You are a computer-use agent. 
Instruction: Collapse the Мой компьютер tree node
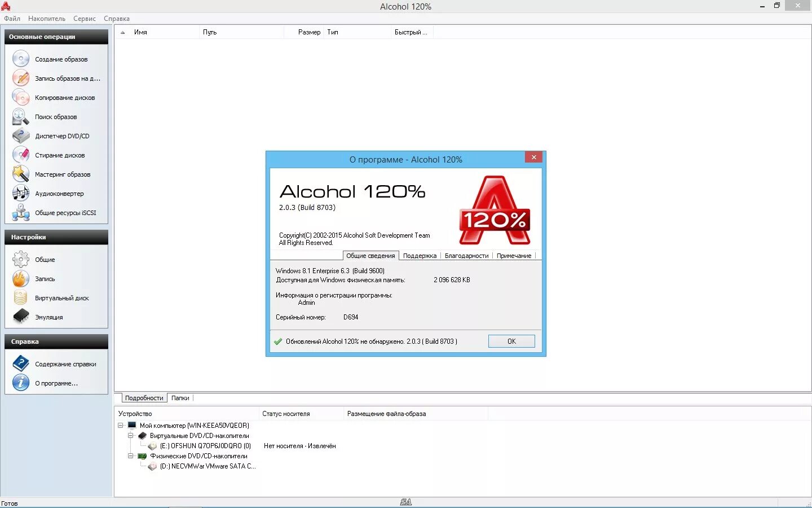click(121, 425)
